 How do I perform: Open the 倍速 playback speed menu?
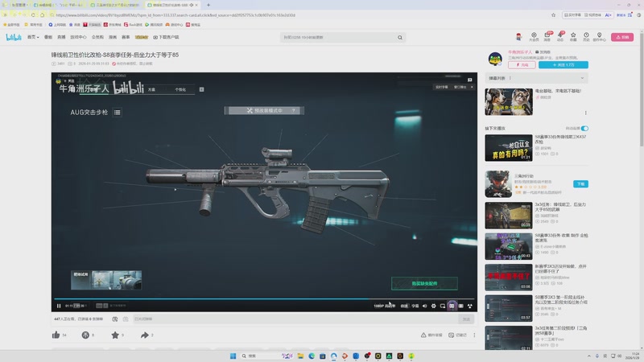click(405, 306)
